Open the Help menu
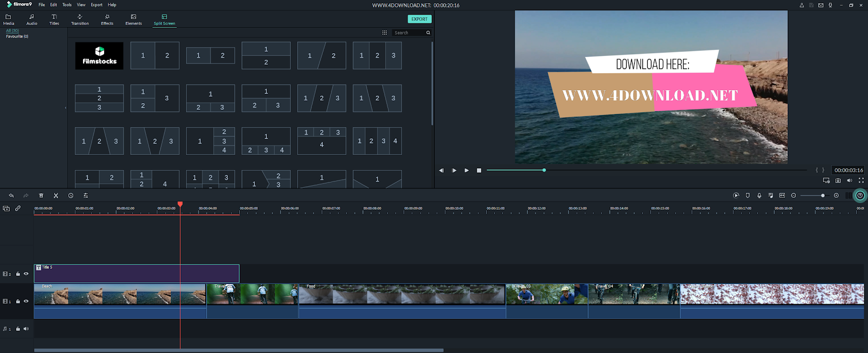868x353 pixels. 112,5
